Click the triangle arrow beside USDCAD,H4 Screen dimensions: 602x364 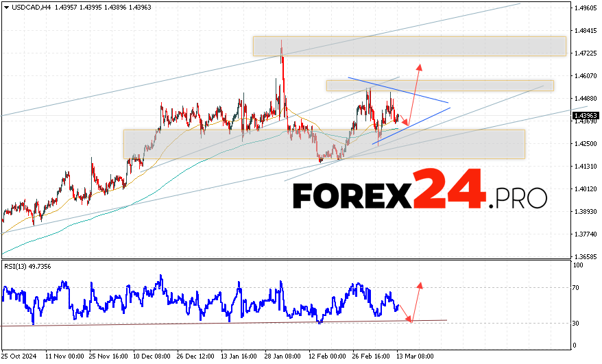coord(6,7)
